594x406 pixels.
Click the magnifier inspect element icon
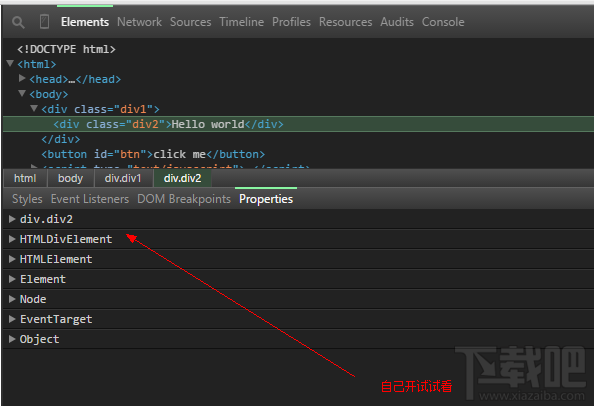coord(18,22)
